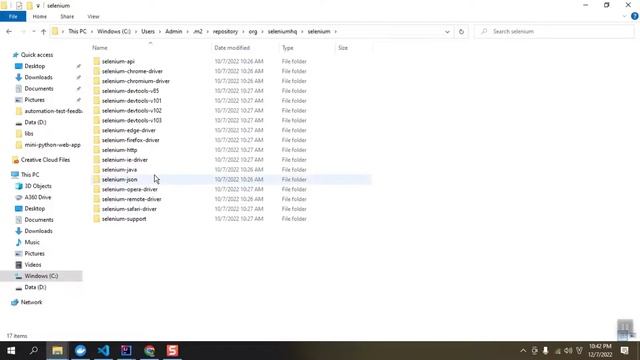Select the selenium-remote-driver folder
Viewport: 640px width, 360px height.
click(131, 199)
